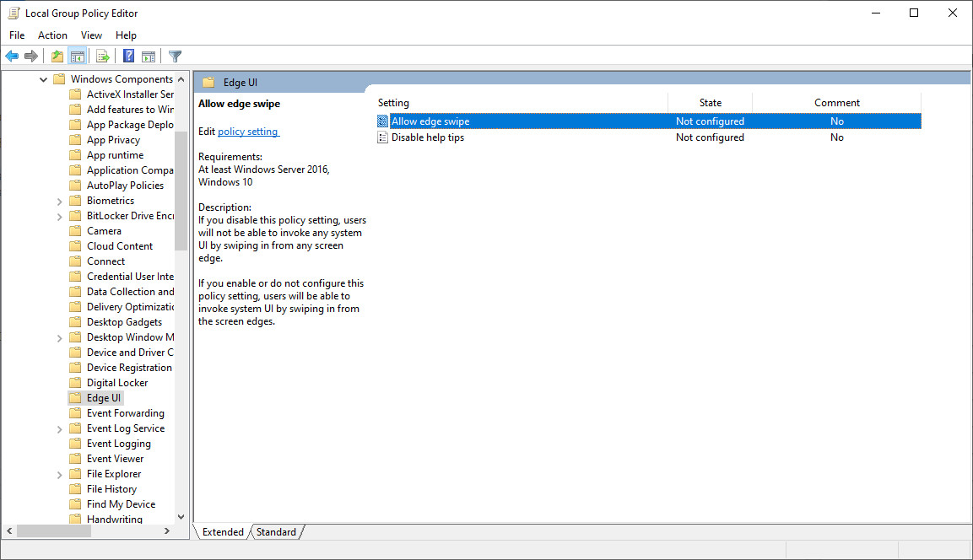Select ActiveX Installer Service tree item
The image size is (973, 560).
tap(130, 94)
